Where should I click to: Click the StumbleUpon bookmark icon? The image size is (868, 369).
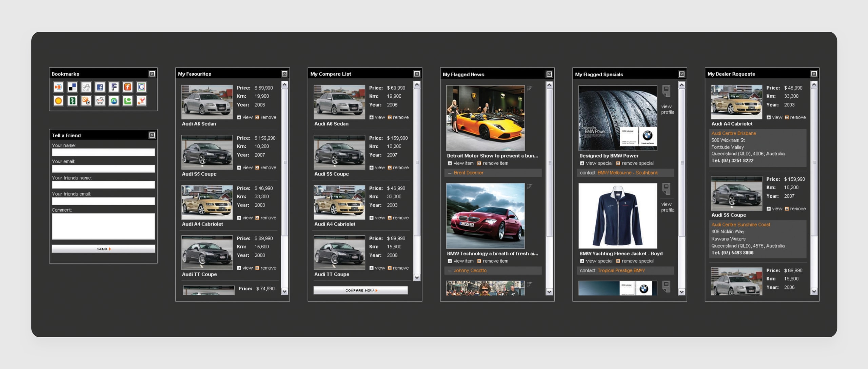click(114, 101)
